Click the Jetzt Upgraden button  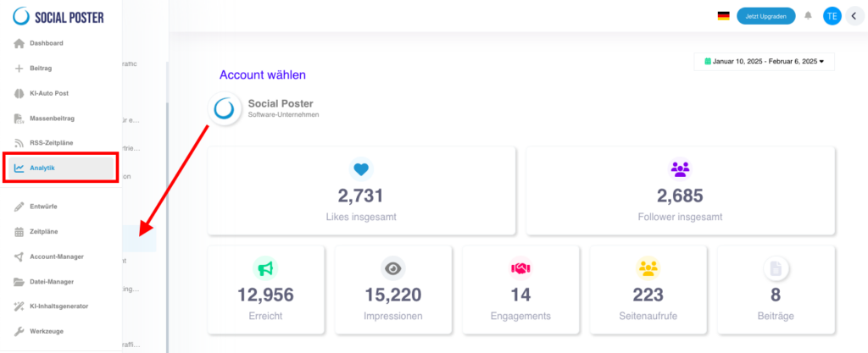(x=765, y=16)
